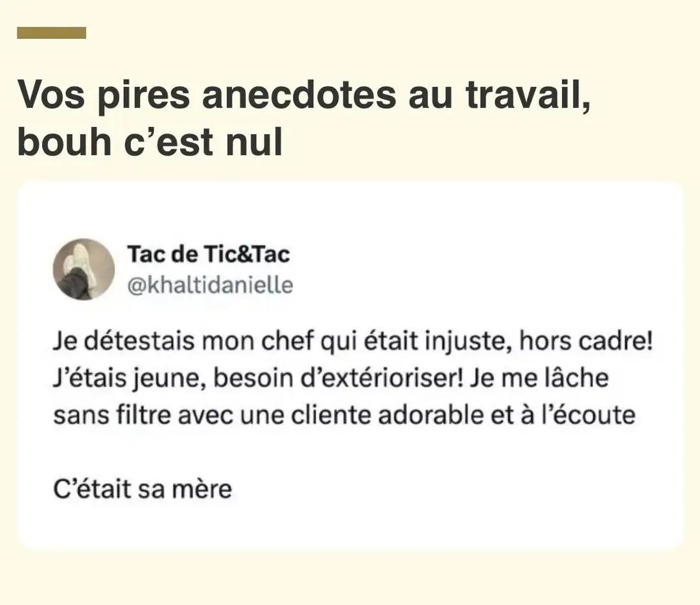Click the round profile avatar picture
The width and height of the screenshot is (700, 605).
tap(83, 269)
